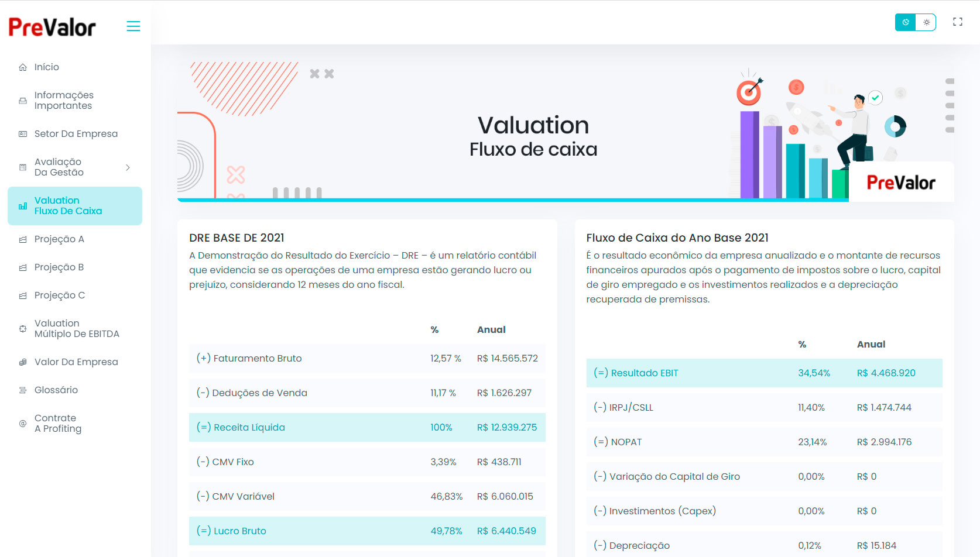Enable light mode with sun button
This screenshot has height=557, width=980.
tap(926, 22)
